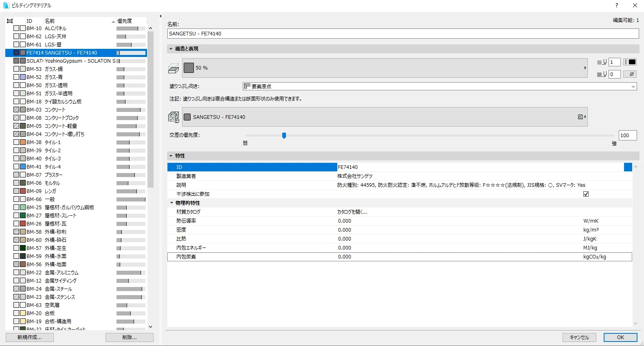
Task: Click the surface material brick icon
Action: click(174, 117)
